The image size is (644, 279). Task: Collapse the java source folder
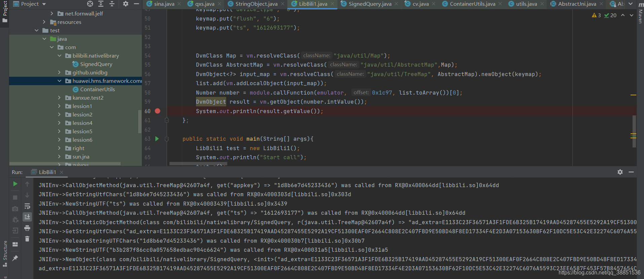point(44,39)
